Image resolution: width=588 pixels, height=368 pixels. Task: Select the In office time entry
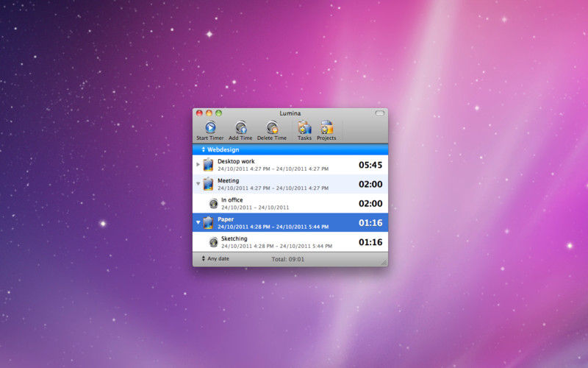pos(232,200)
